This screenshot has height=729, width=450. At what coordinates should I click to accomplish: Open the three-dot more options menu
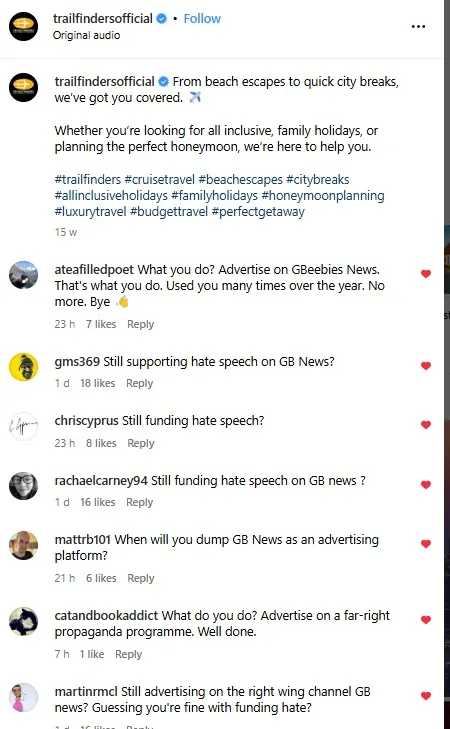418,27
